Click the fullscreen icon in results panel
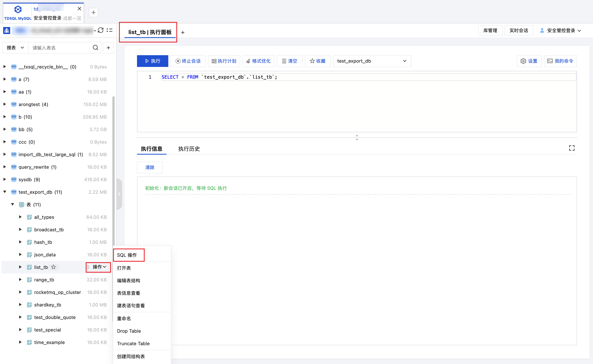This screenshot has height=364, width=593. [572, 148]
